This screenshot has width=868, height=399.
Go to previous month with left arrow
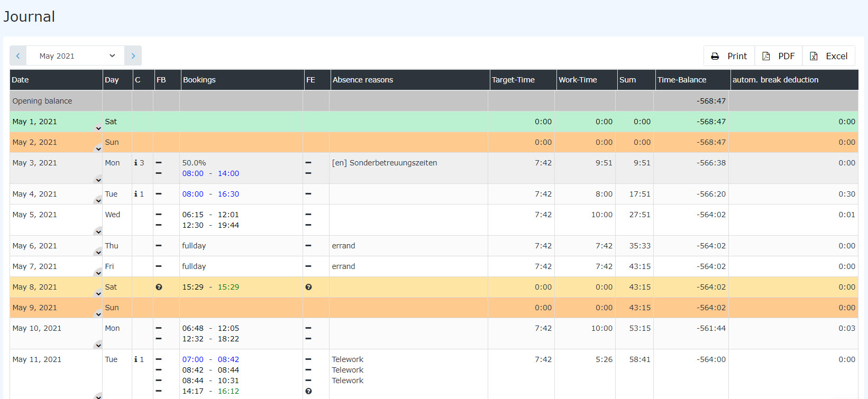click(x=18, y=55)
